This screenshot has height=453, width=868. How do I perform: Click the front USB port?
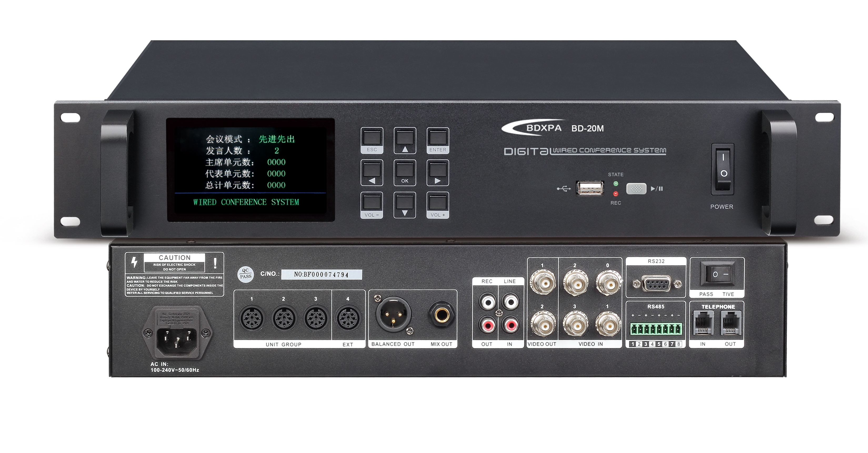click(590, 188)
